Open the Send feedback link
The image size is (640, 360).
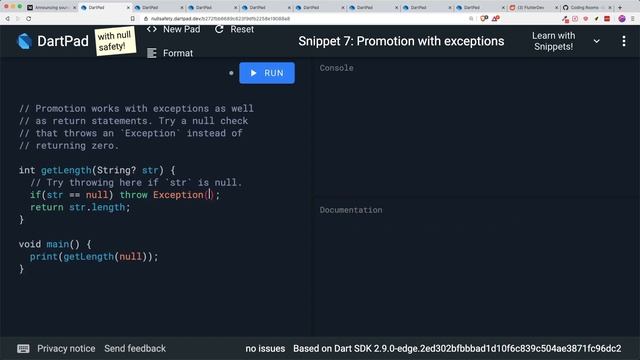point(135,349)
